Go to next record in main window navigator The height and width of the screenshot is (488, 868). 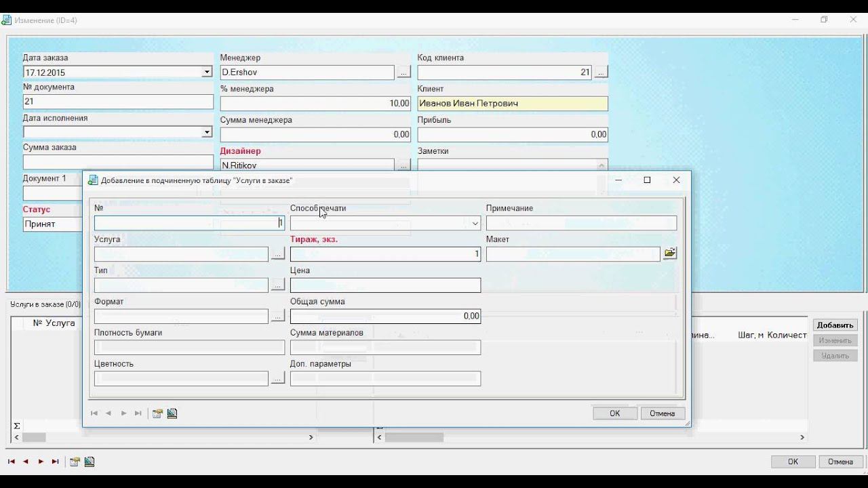coord(41,462)
